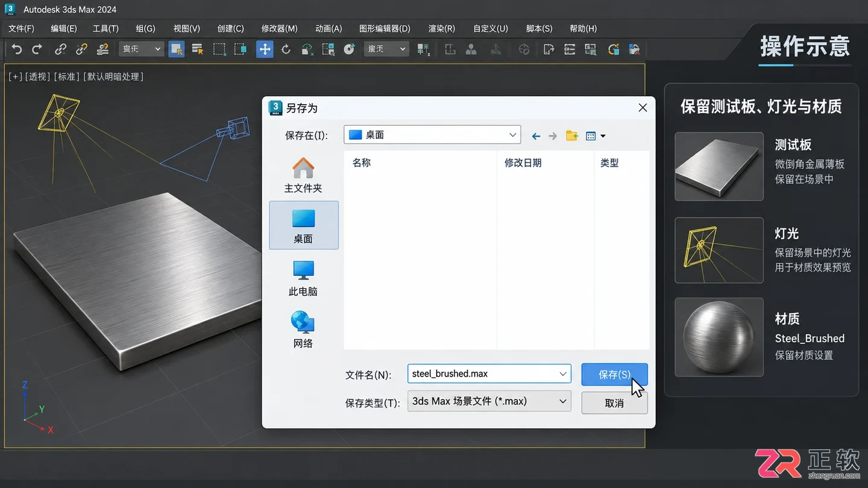Click the 保存(S) button
The height and width of the screenshot is (488, 868).
pos(614,374)
